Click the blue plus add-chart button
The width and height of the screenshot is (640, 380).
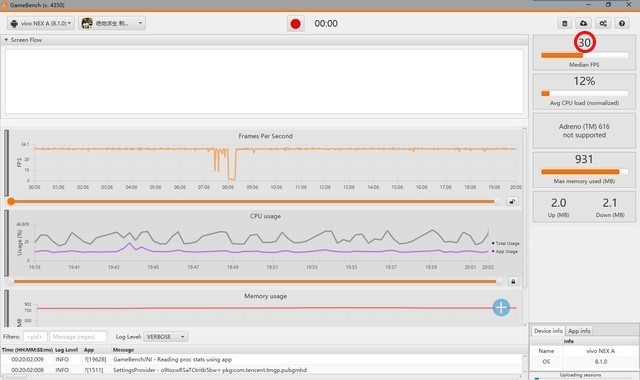pos(501,307)
